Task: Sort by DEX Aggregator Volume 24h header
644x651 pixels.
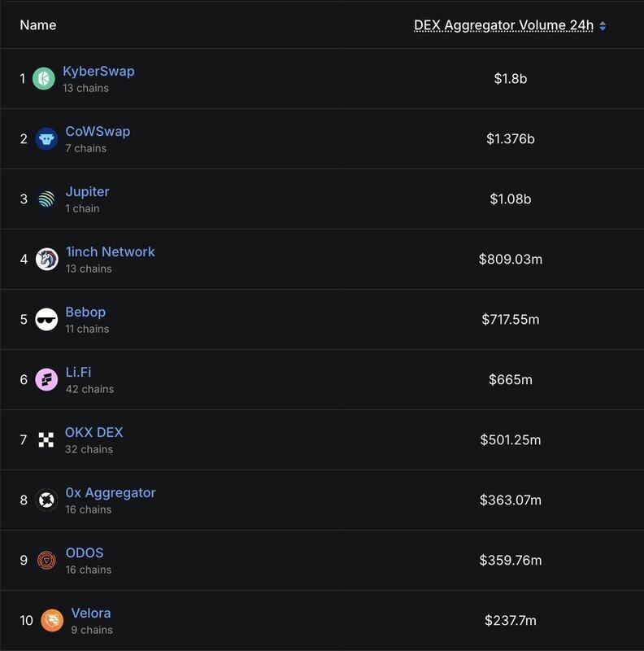Action: 504,25
